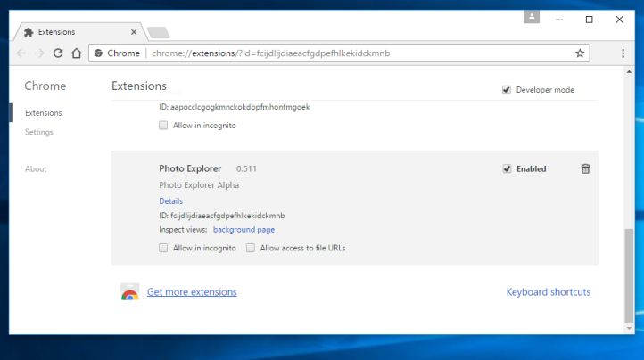Image resolution: width=644 pixels, height=360 pixels.
Task: Click the puzzle piece icon on Extensions tab
Action: 29,32
